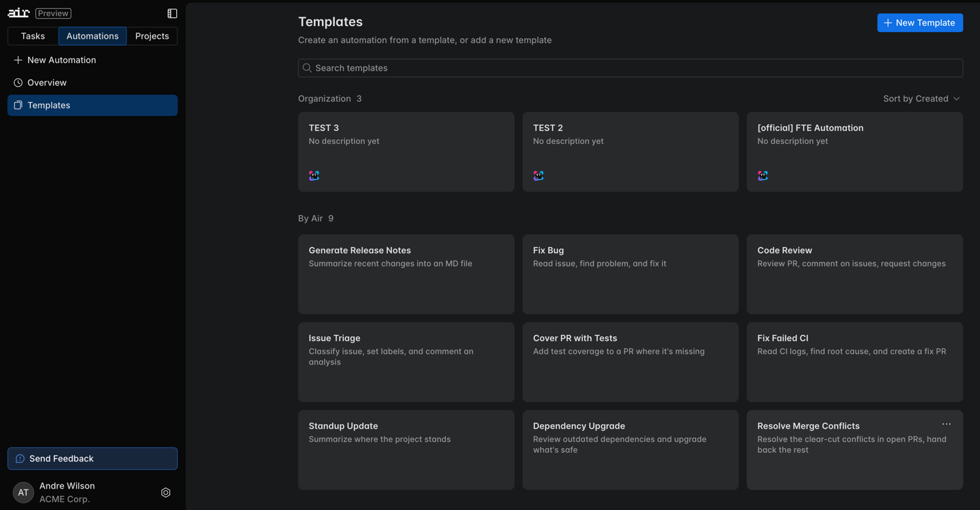Open the Cover PR with Tests template

click(630, 362)
